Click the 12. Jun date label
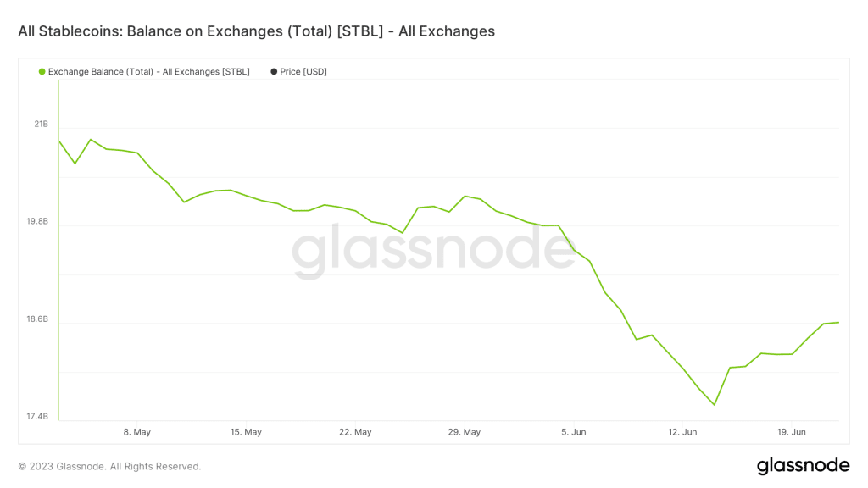Image resolution: width=868 pixels, height=488 pixels. click(x=682, y=432)
